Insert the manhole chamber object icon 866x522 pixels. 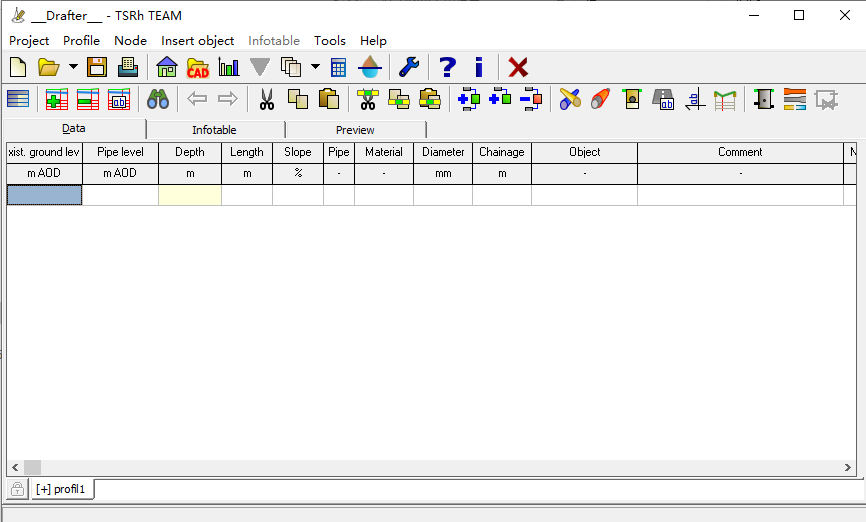pyautogui.click(x=632, y=99)
